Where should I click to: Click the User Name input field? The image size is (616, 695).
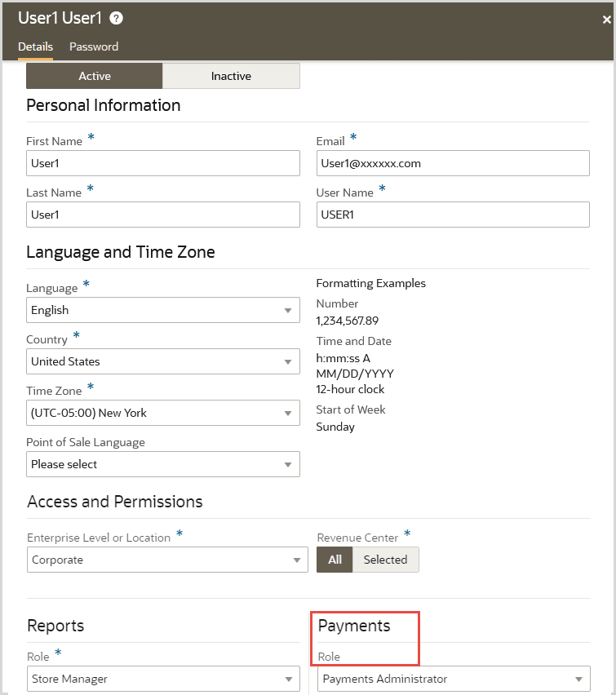[453, 215]
